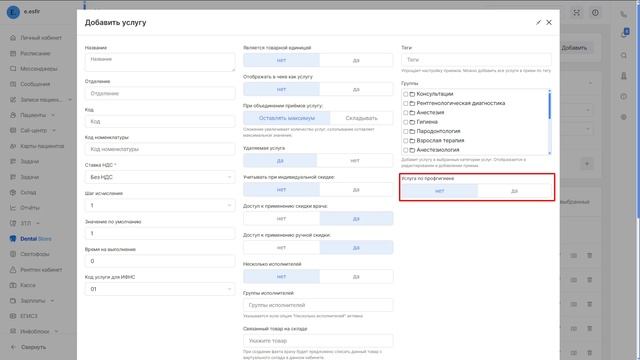Check the Гигиена group checkbox
640x360 pixels.
coord(405,122)
